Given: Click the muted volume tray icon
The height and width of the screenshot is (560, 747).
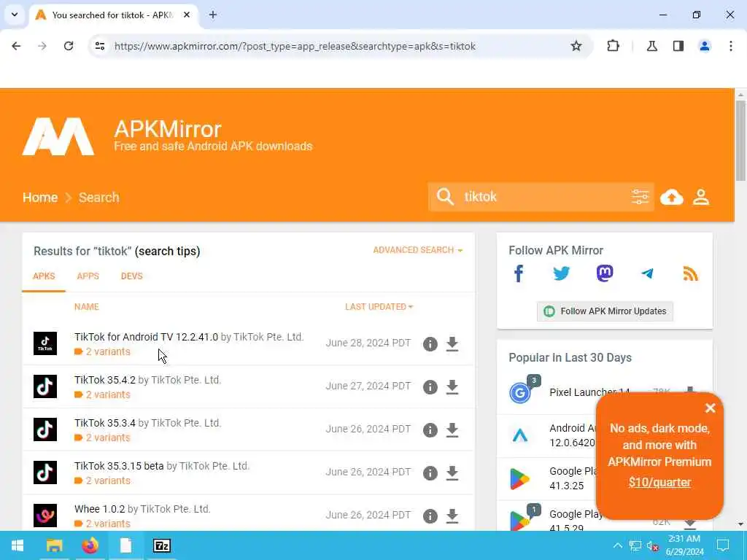Looking at the screenshot, I should (653, 545).
